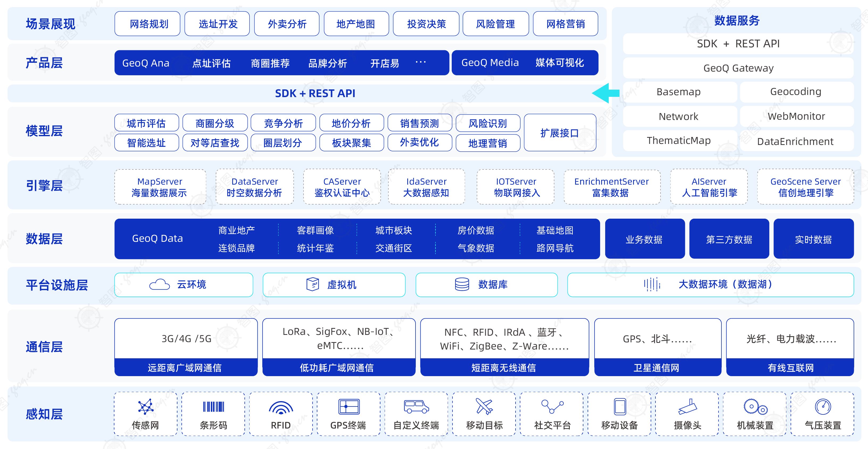Open the 板块聚集 model box
The width and height of the screenshot is (868, 449).
click(x=351, y=143)
